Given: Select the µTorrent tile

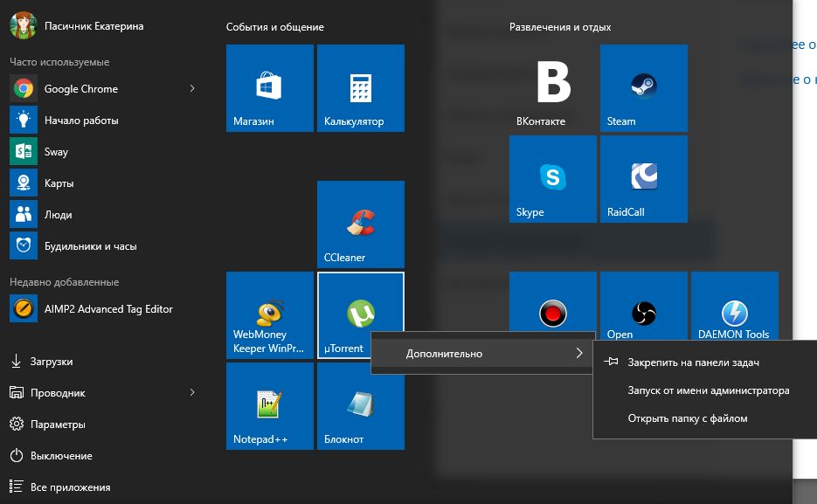Looking at the screenshot, I should 361,315.
